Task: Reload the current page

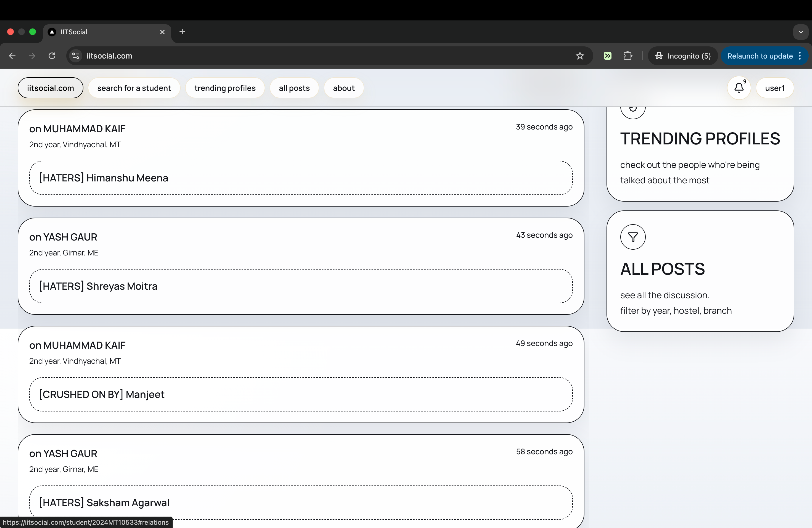Action: tap(52, 56)
